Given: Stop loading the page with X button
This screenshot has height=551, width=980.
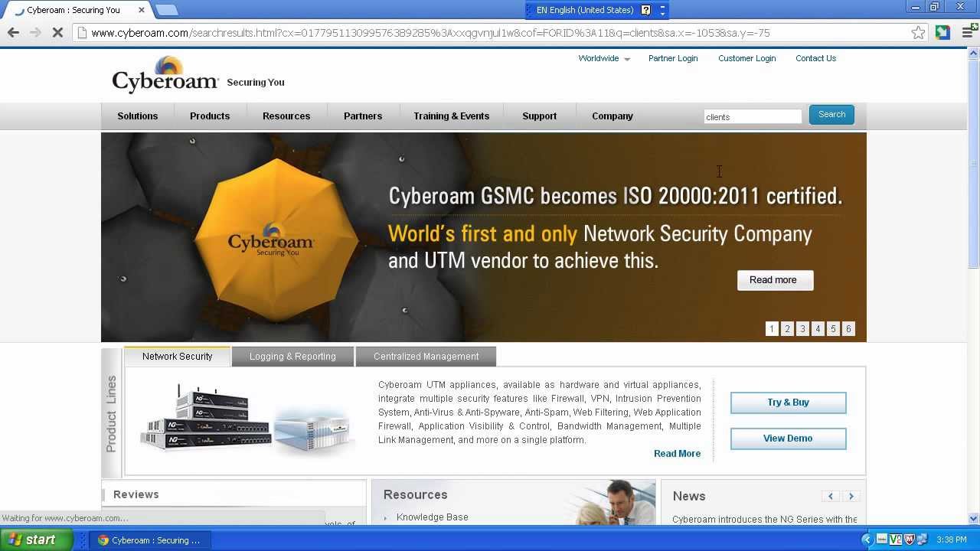Looking at the screenshot, I should 57,33.
